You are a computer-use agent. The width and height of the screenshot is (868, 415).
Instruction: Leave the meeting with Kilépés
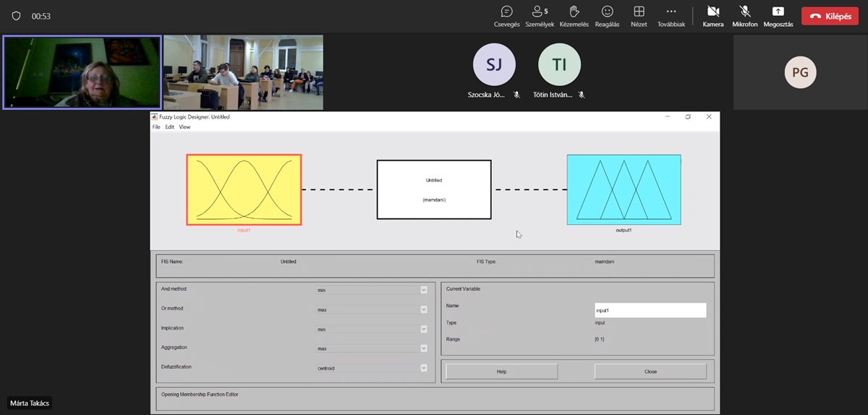click(830, 16)
